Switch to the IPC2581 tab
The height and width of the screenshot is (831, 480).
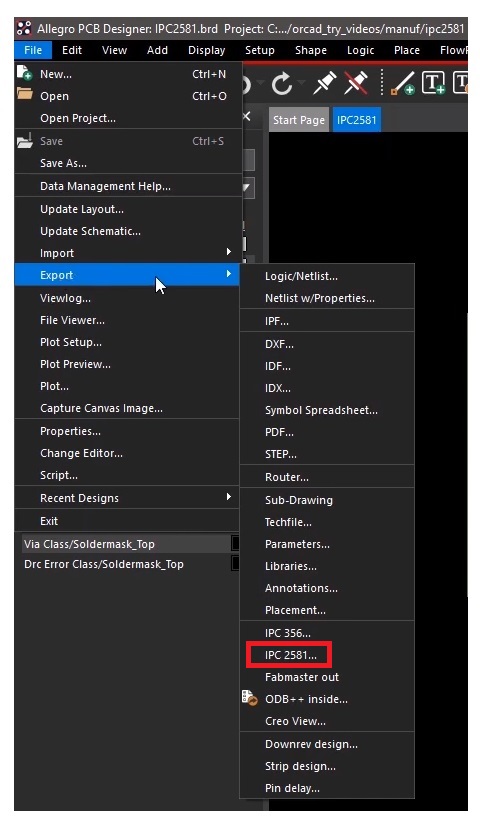[356, 120]
